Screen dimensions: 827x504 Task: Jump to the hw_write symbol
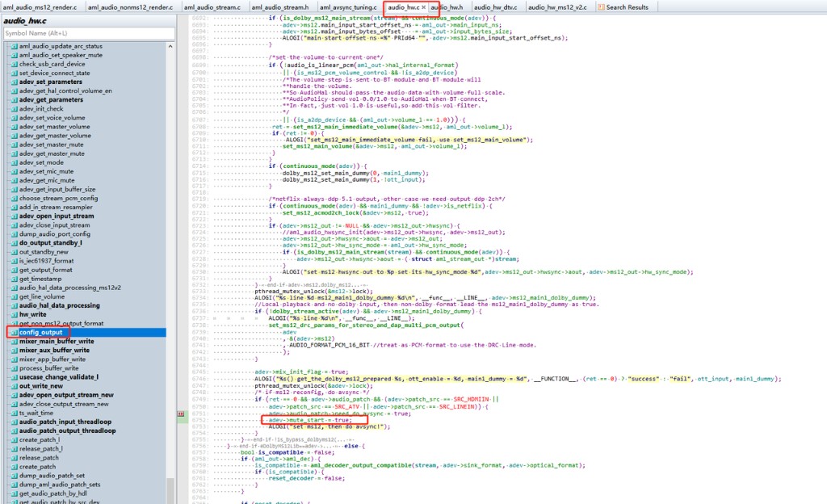pyautogui.click(x=32, y=315)
